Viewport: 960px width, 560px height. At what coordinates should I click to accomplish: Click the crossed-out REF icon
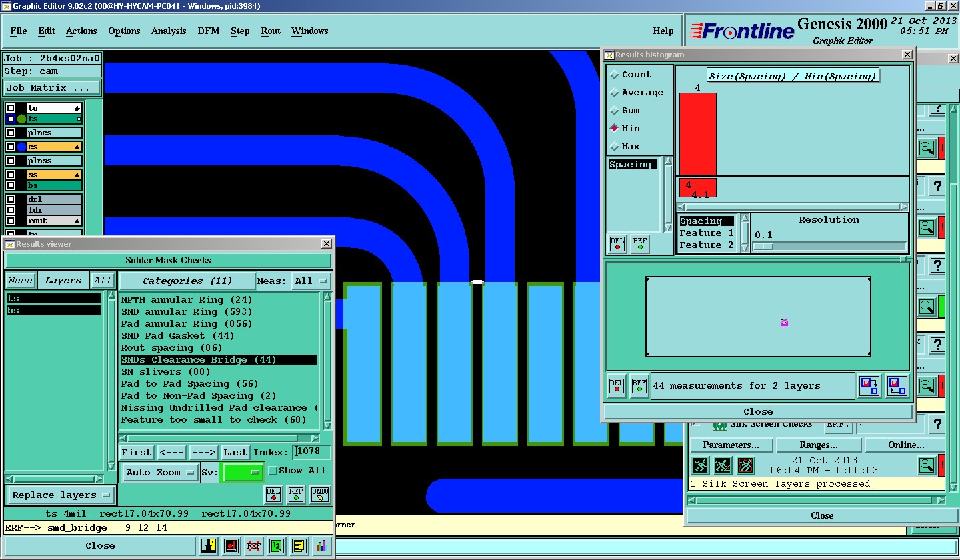[254, 546]
